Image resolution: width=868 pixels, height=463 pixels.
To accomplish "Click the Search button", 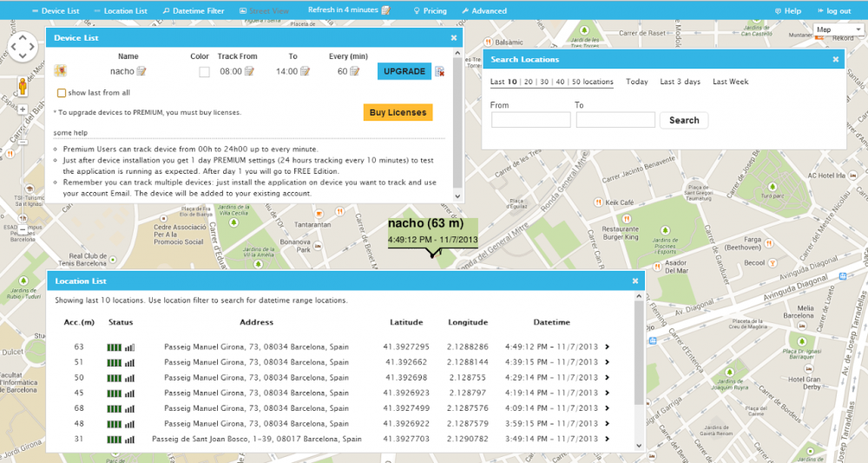I will tap(684, 120).
